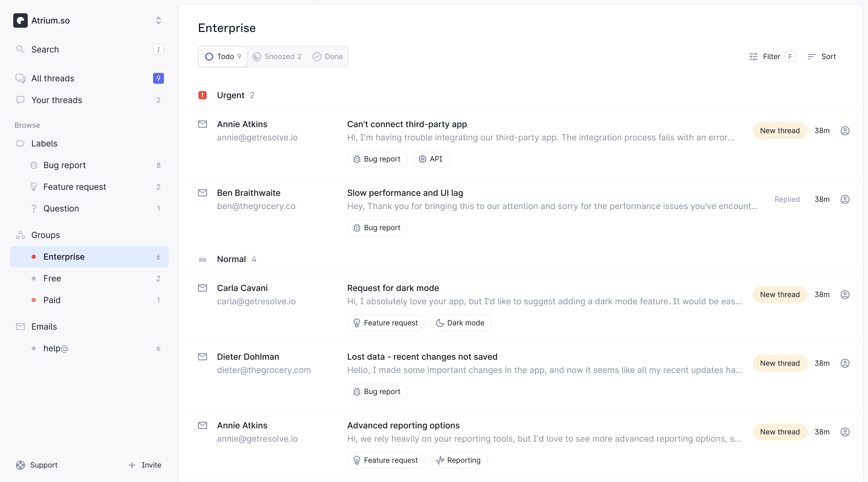Click New thread badge on Dieter Dohlman
Screen dimensions: 868x482
click(x=780, y=363)
